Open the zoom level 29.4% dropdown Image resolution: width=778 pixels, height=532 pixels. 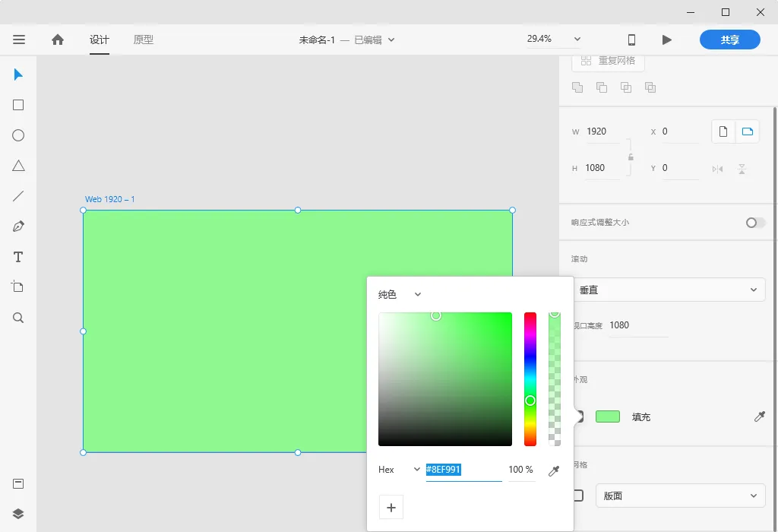click(x=577, y=40)
